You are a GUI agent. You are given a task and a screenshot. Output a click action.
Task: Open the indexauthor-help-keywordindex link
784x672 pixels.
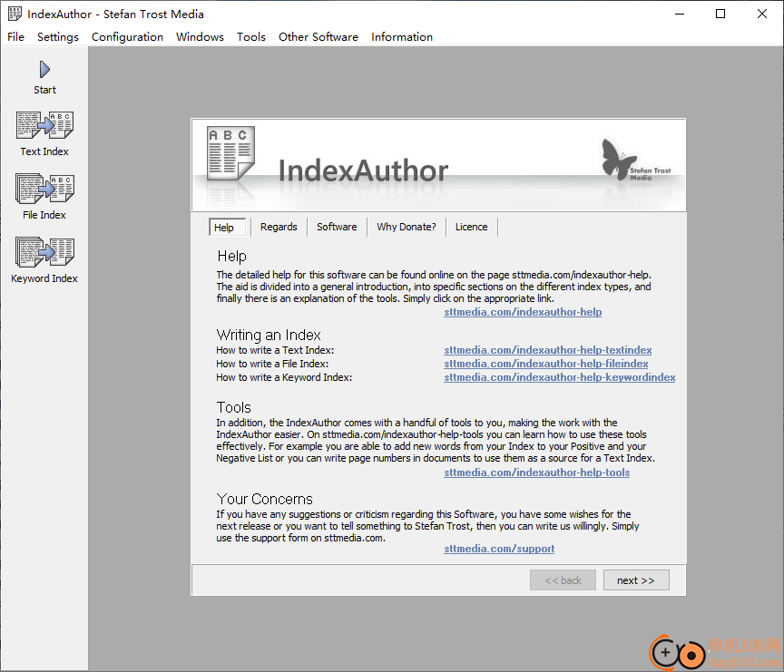coord(560,376)
